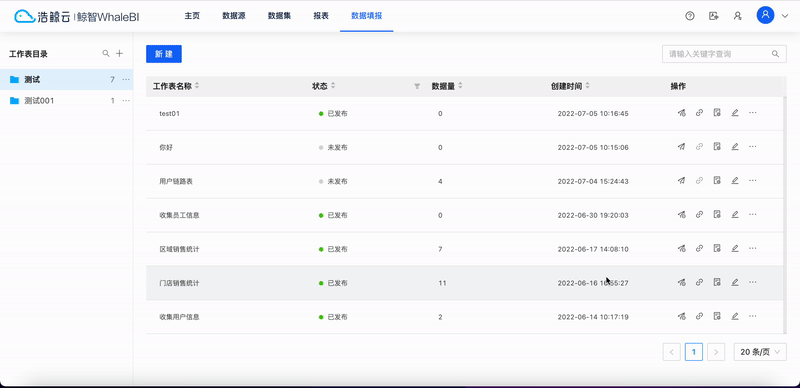800x388 pixels.
Task: Go to the previous page arrow
Action: (x=671, y=352)
